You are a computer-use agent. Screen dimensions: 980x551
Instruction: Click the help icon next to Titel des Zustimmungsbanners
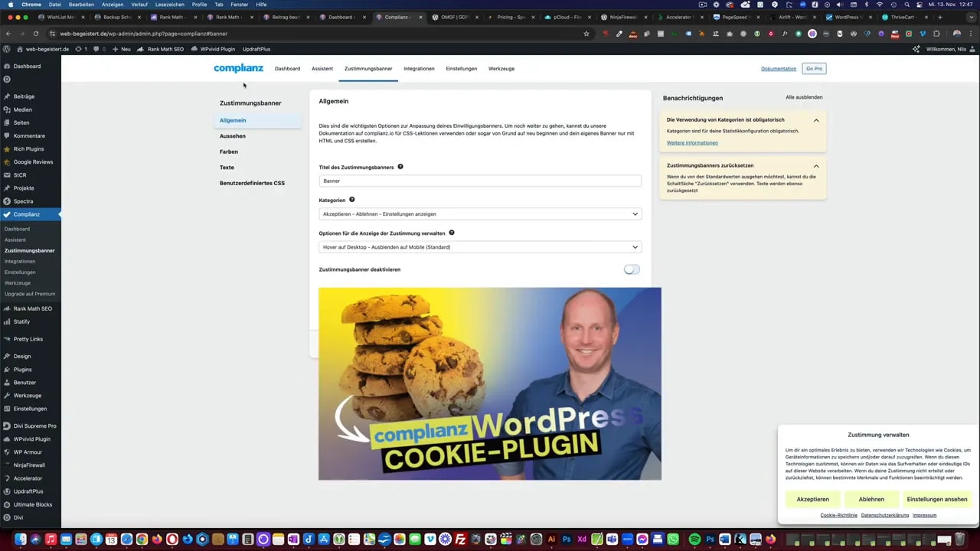(x=400, y=167)
